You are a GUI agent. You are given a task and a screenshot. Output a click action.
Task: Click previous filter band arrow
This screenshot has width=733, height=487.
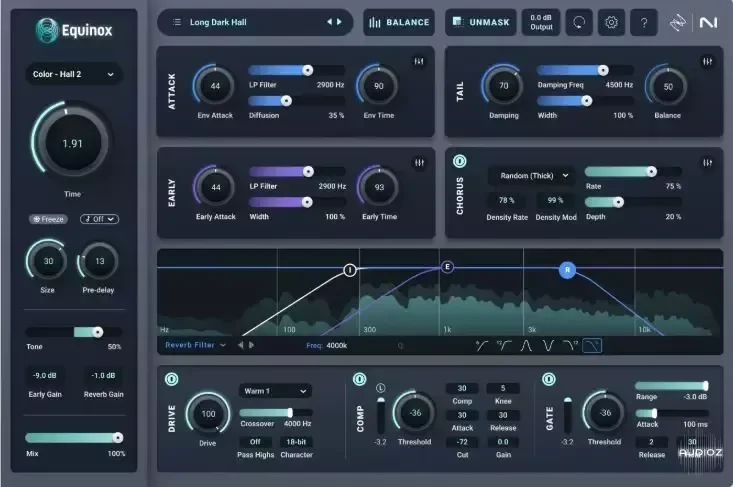[x=241, y=345]
